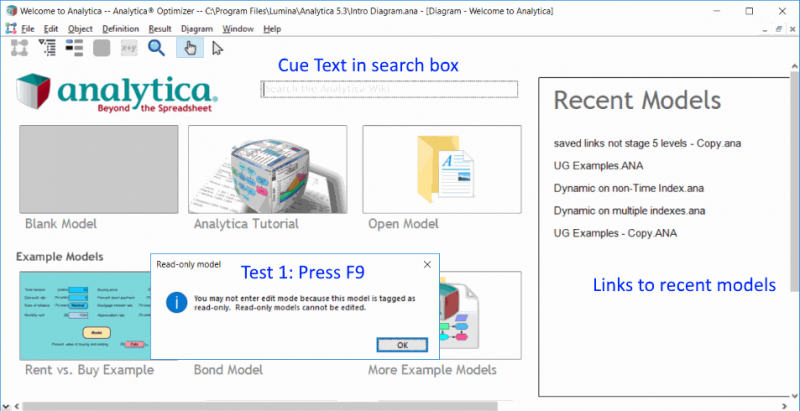Open the Window menu
Image resolution: width=800 pixels, height=411 pixels.
238,29
